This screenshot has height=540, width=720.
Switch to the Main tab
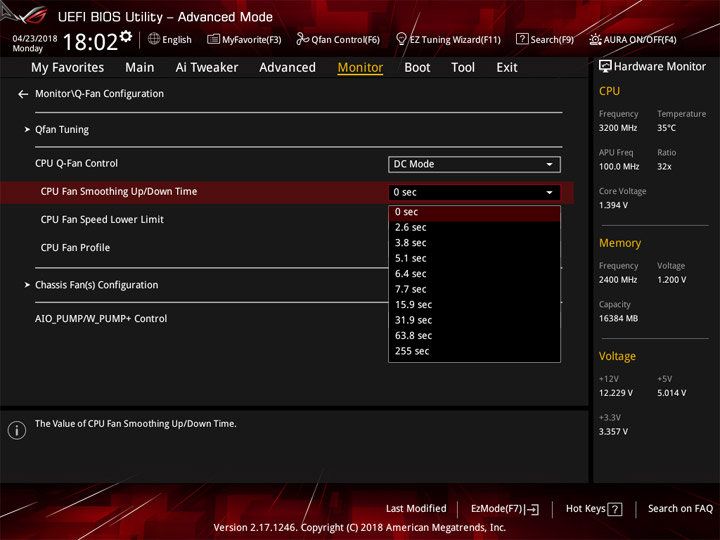pos(140,68)
